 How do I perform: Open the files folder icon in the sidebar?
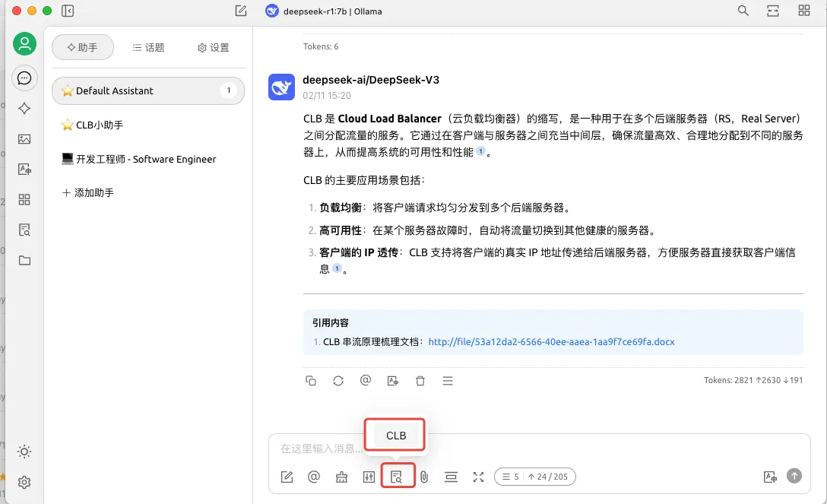(24, 261)
